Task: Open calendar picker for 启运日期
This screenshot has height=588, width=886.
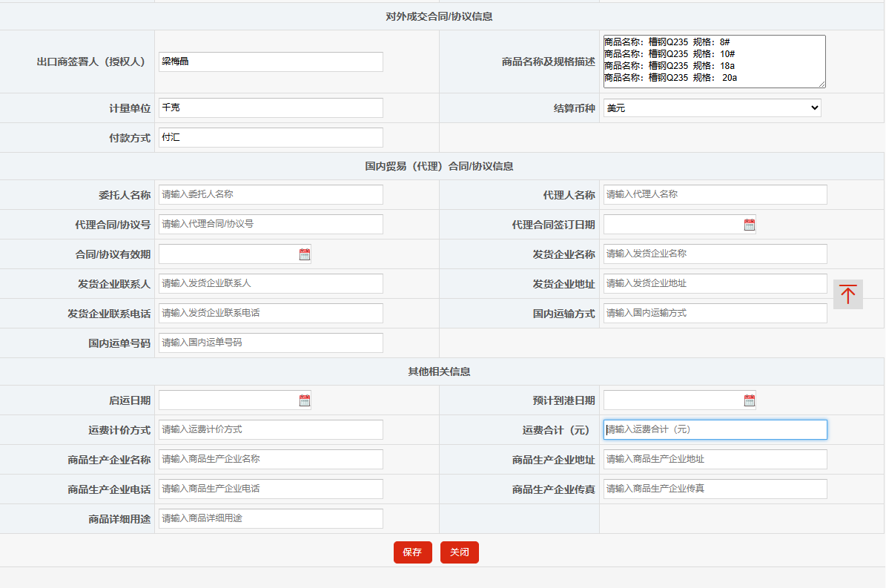Action: click(304, 400)
